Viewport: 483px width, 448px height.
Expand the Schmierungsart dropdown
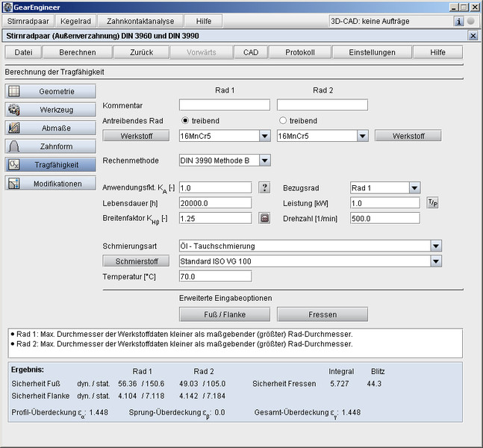click(436, 246)
